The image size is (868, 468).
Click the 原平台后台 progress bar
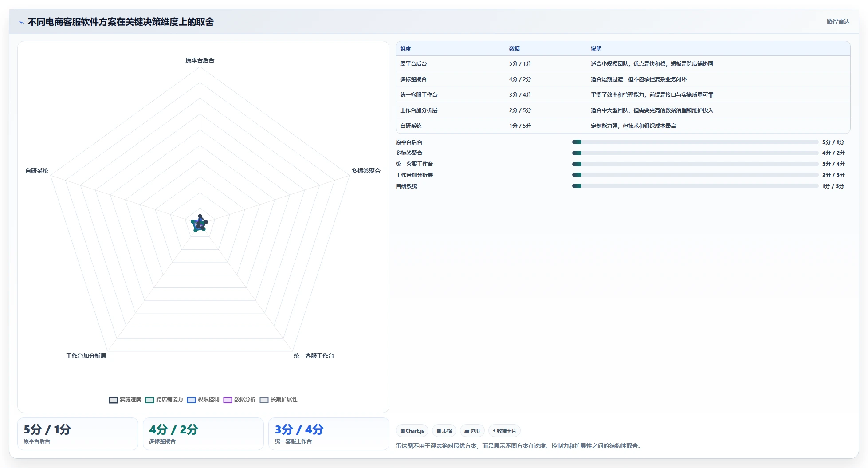pos(695,142)
